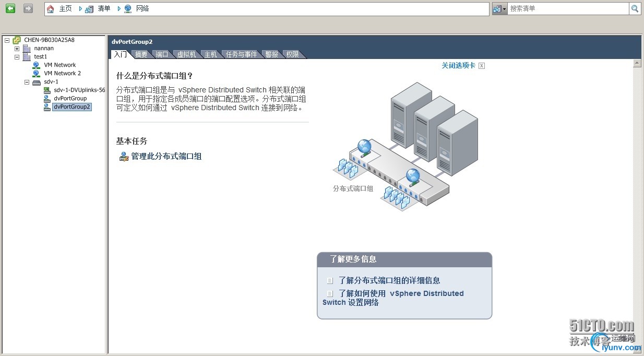The width and height of the screenshot is (644, 356).
Task: Go back with the green arrow button
Action: (x=10, y=8)
